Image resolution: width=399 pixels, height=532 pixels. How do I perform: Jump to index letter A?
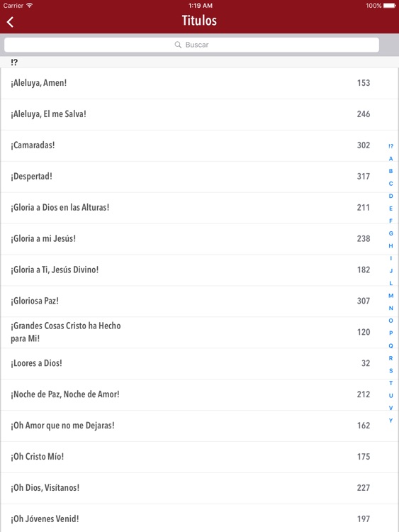(391, 159)
